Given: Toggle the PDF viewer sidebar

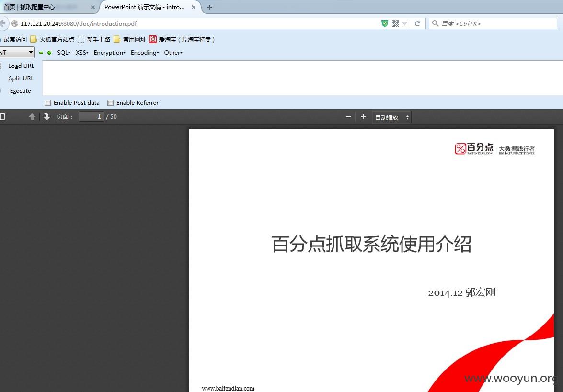Looking at the screenshot, I should [x=2, y=117].
